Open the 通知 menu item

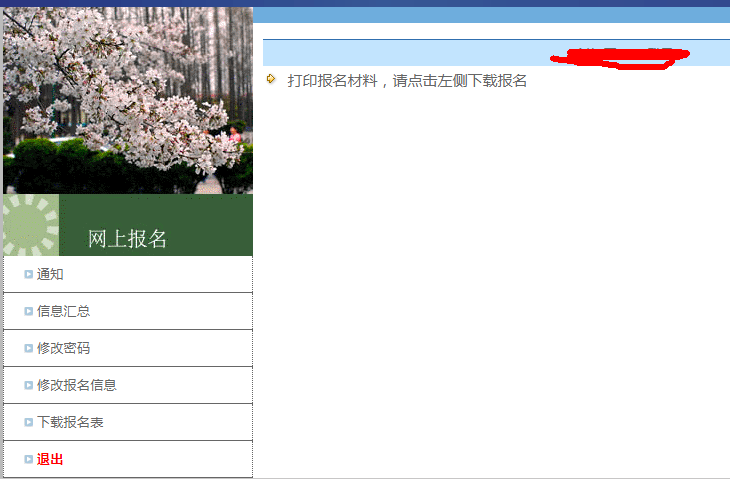tap(50, 274)
